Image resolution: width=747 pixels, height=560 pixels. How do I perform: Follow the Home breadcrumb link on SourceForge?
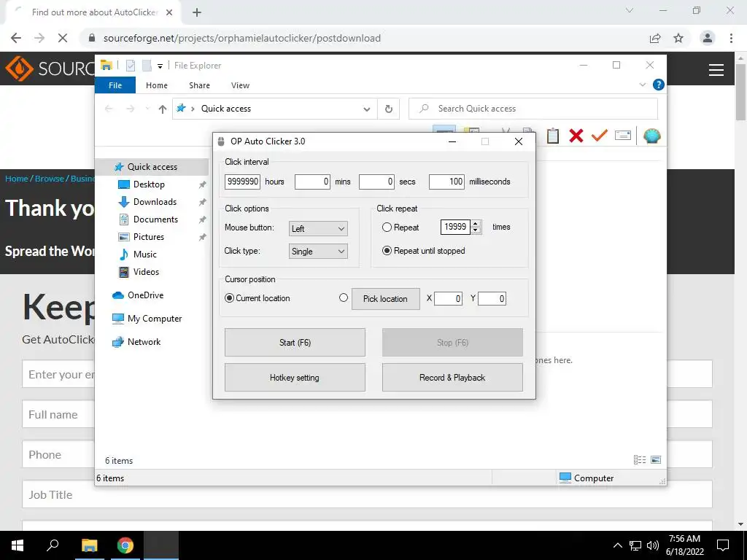tap(17, 179)
